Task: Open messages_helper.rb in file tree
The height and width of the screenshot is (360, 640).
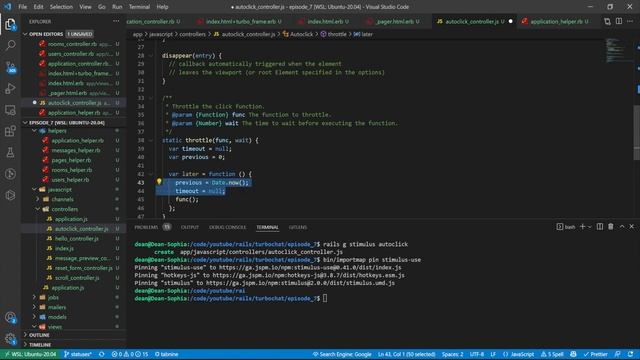Action: click(x=76, y=150)
